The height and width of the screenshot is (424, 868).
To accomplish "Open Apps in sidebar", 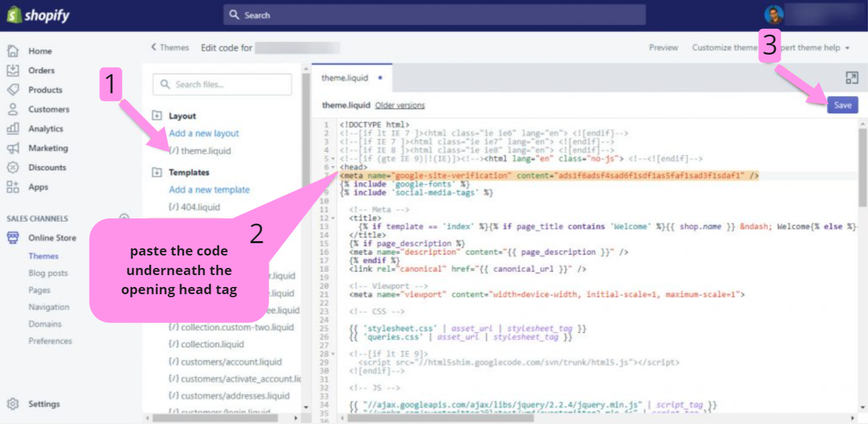I will [38, 187].
